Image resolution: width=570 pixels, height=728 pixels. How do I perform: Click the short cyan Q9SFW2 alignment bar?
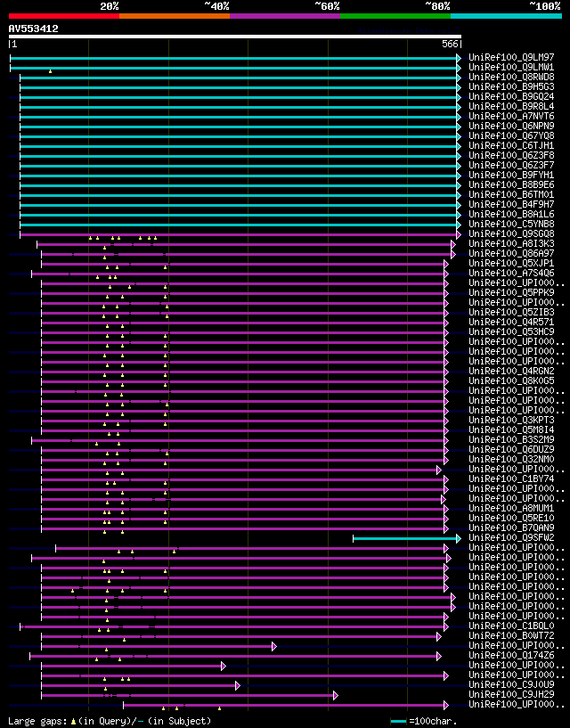pyautogui.click(x=407, y=538)
